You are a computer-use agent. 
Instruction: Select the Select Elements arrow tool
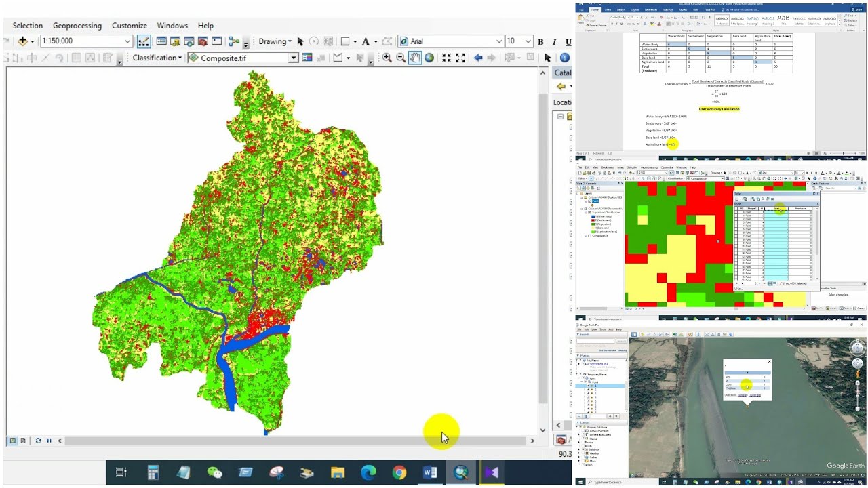[x=548, y=58]
